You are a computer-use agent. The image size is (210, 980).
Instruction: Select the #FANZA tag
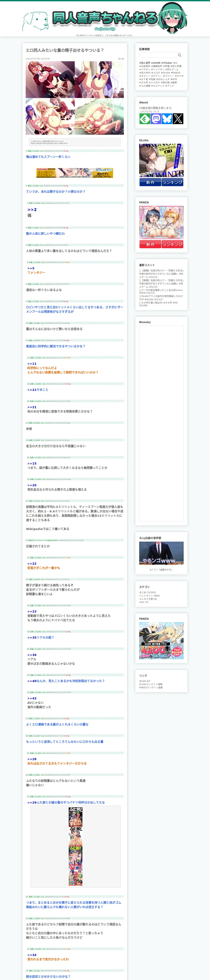click(x=176, y=73)
